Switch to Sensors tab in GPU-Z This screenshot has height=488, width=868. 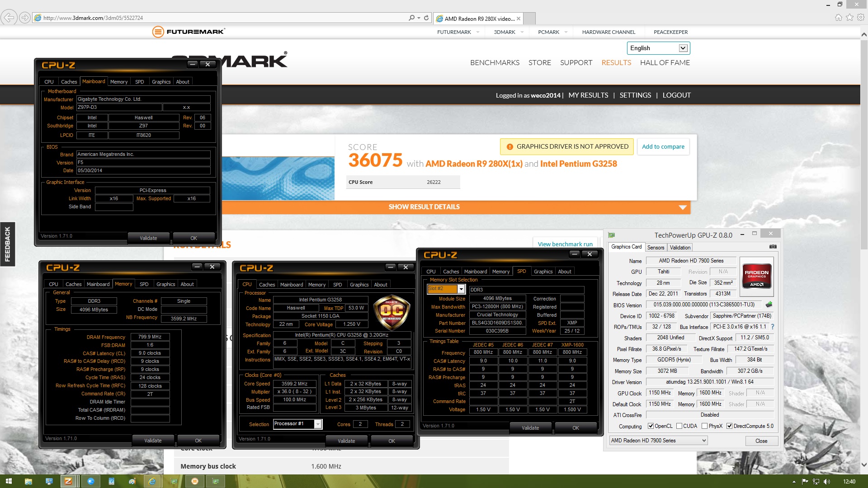tap(656, 247)
